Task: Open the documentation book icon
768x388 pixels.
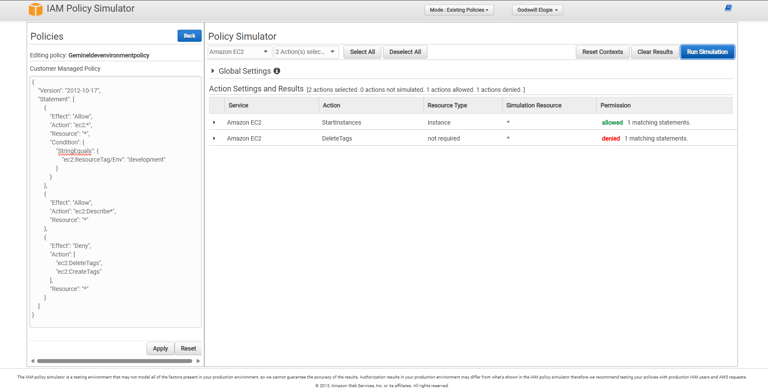Action: click(728, 8)
